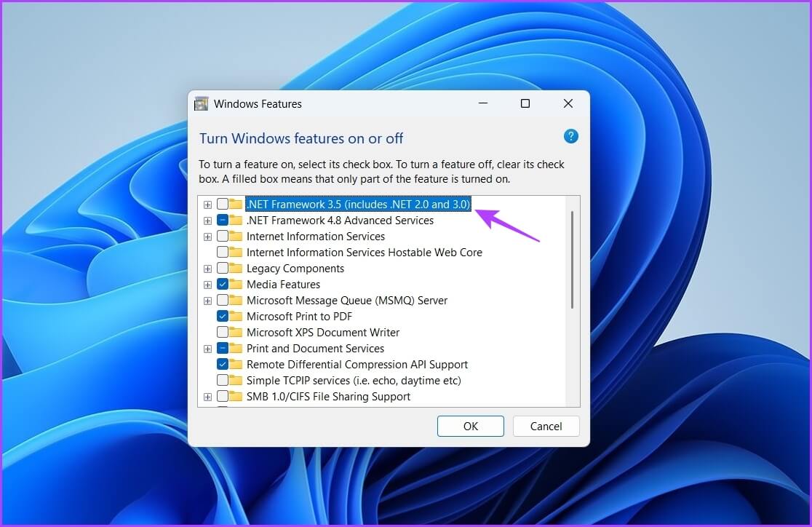Select 'Media Features' label
This screenshot has width=812, height=527.
pos(283,285)
